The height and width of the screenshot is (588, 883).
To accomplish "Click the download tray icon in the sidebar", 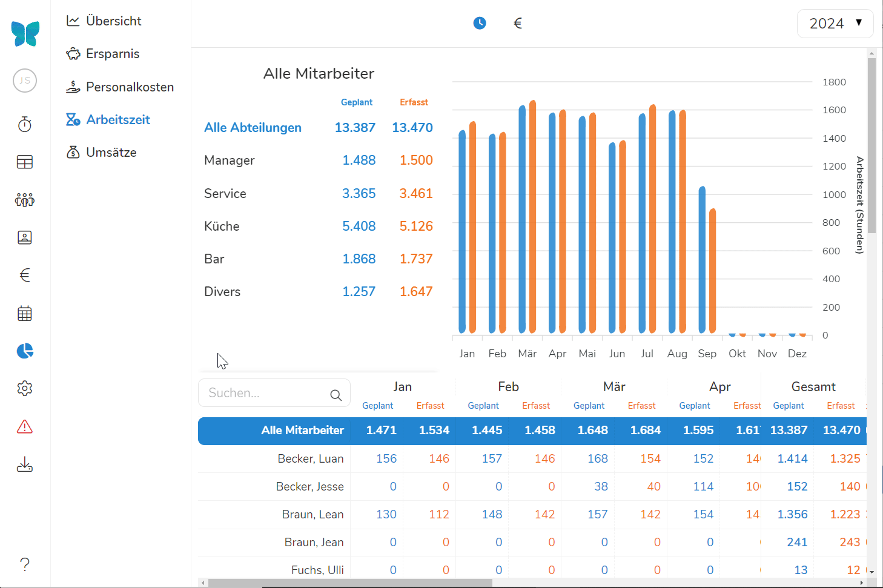I will [25, 464].
